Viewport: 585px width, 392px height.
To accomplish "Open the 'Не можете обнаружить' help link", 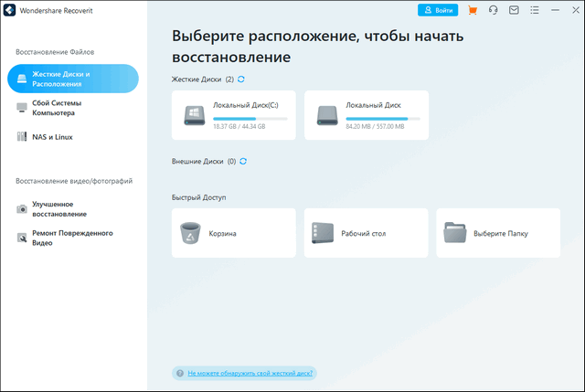I will pyautogui.click(x=250, y=373).
